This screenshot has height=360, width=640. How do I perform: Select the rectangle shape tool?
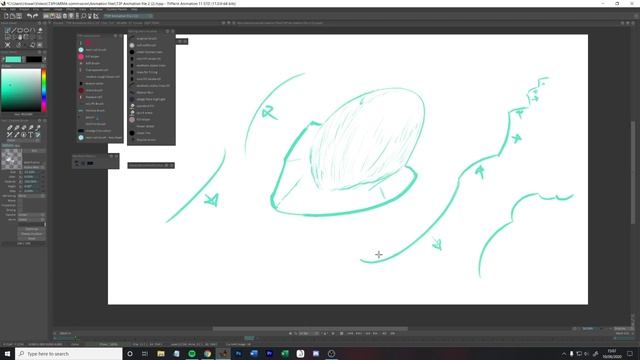point(20,30)
